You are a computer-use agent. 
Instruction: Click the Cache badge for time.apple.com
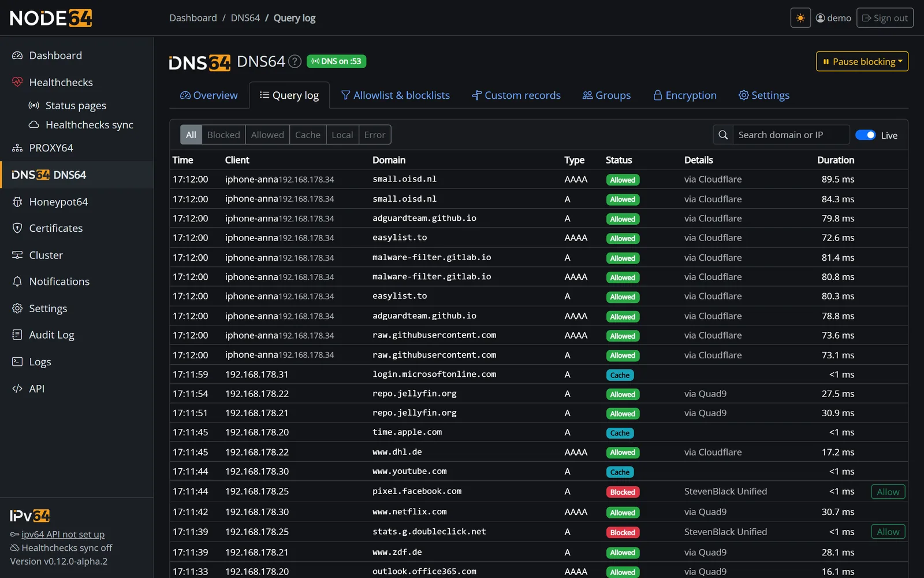[x=620, y=433]
